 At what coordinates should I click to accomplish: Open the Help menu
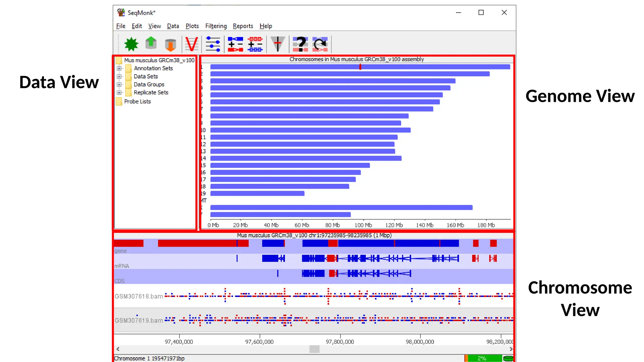tap(266, 26)
